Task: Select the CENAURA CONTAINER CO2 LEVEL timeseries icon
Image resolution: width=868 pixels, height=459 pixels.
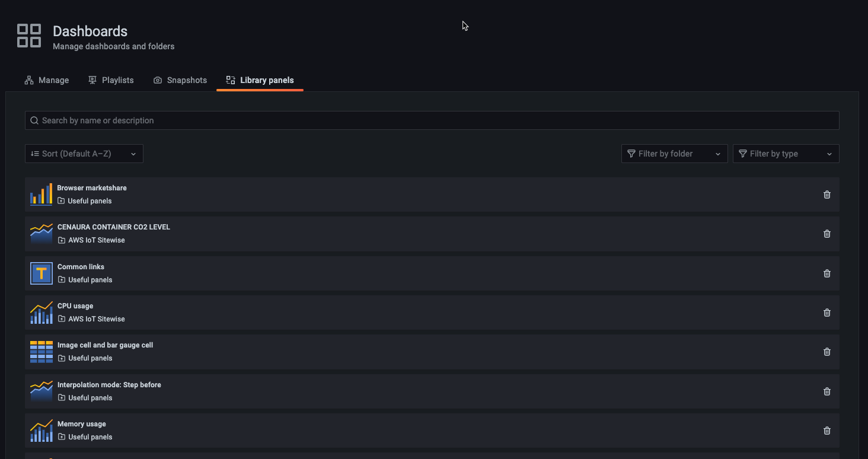Action: 41,234
